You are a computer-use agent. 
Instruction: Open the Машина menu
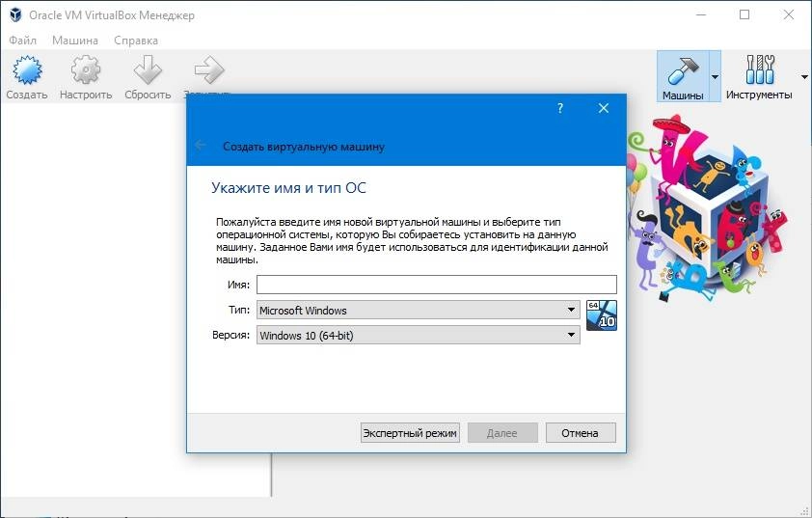75,41
